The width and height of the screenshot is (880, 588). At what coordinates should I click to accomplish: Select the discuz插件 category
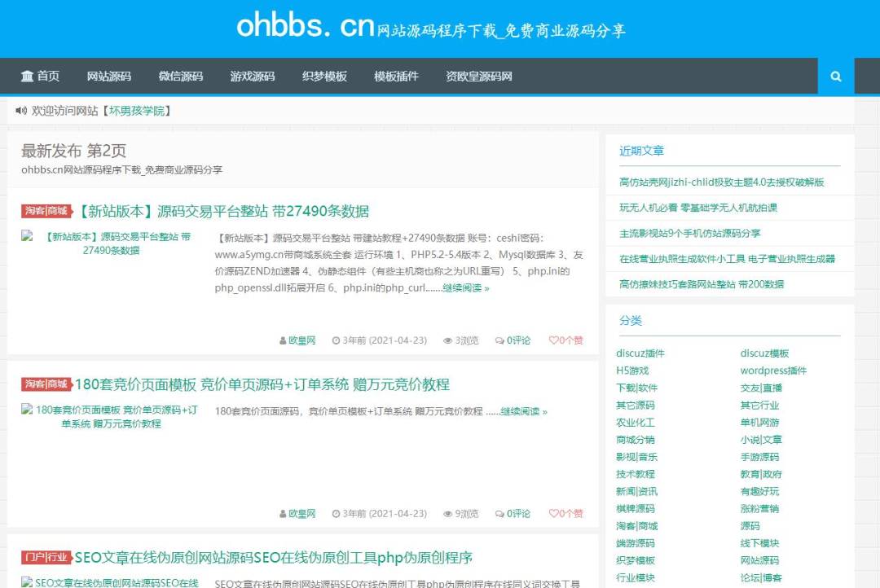[640, 353]
